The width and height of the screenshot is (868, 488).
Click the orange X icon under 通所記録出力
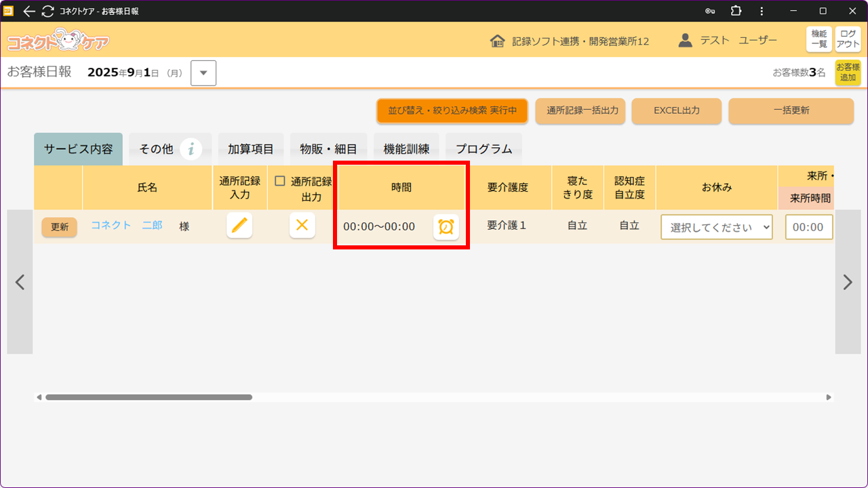(x=302, y=226)
